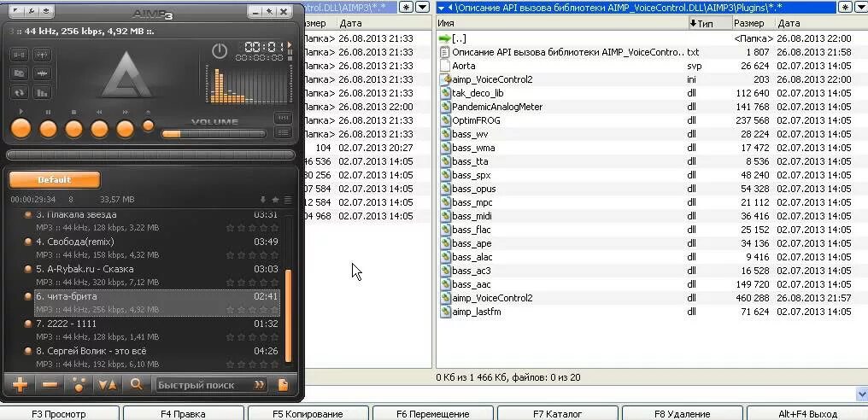Image resolution: width=868 pixels, height=420 pixels.
Task: Start playback with AIMP play button
Action: click(21, 129)
